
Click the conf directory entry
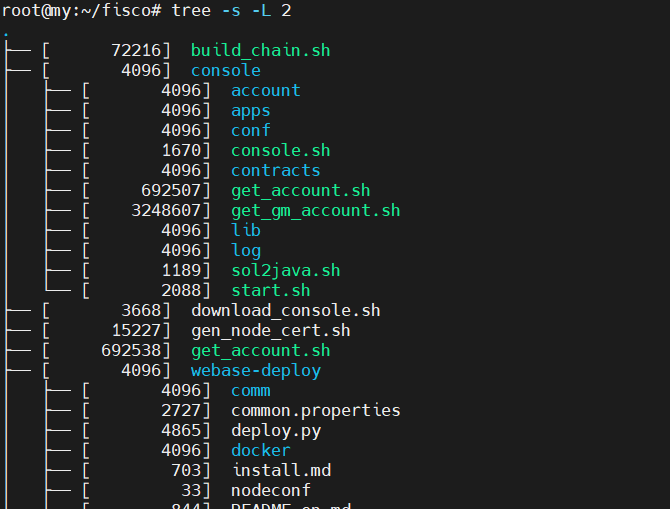click(x=250, y=130)
